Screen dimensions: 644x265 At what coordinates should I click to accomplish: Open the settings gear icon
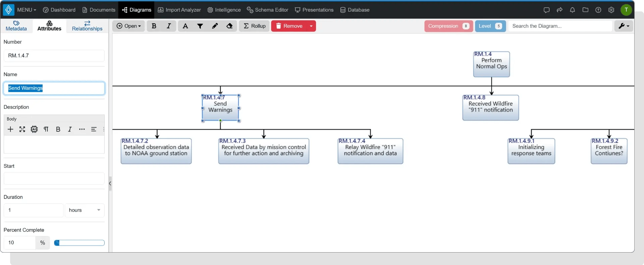[x=611, y=10]
